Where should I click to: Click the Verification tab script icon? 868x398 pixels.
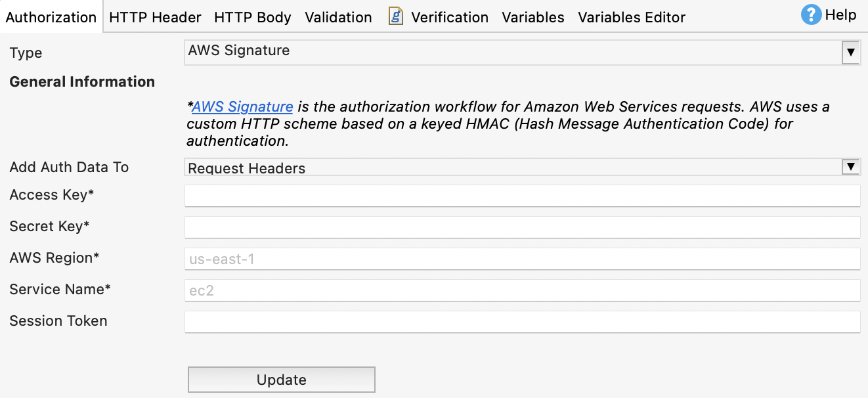[x=395, y=16]
